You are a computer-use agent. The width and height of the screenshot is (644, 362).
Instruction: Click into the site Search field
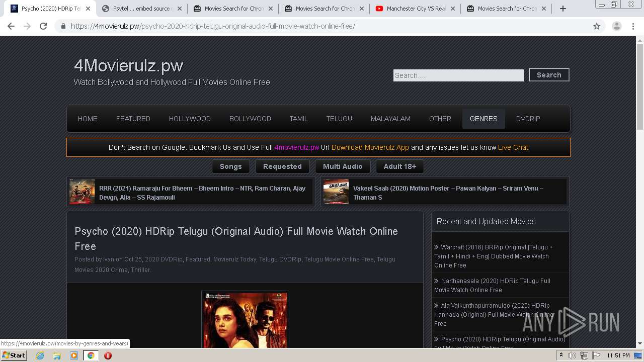click(x=458, y=75)
